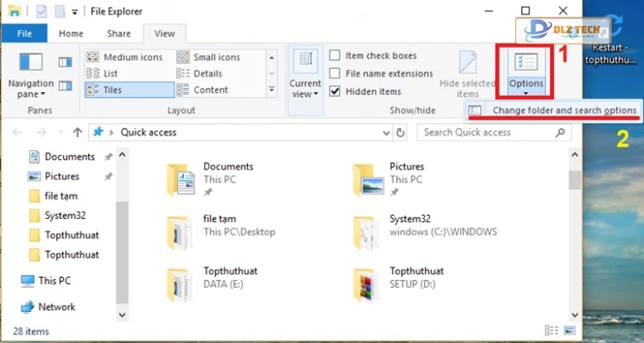Choose Change folder and search options
644x343 pixels.
563,110
